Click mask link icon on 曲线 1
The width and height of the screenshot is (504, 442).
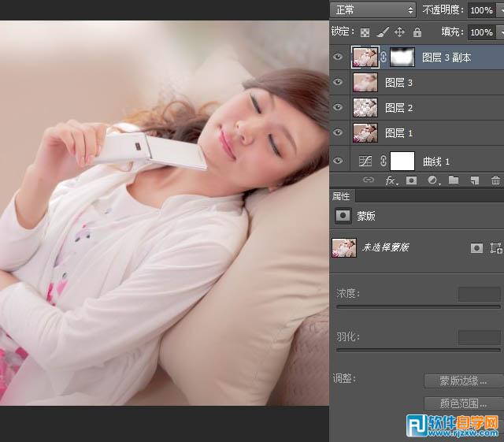click(x=383, y=161)
